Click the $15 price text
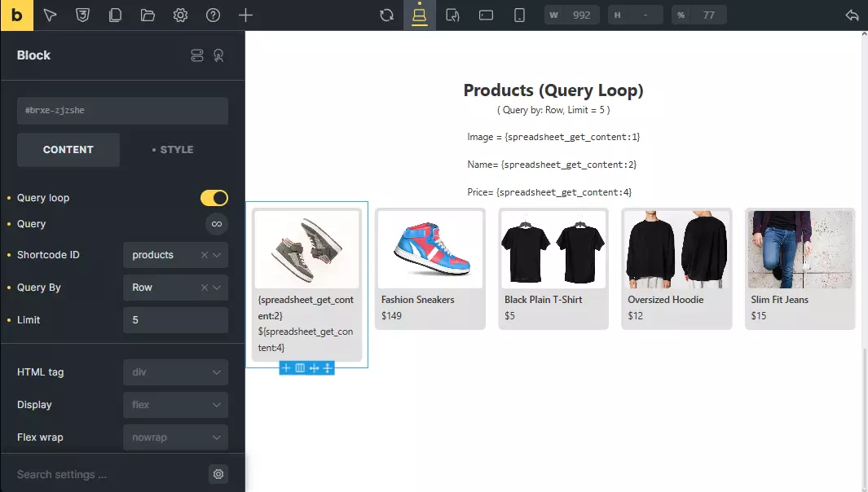Viewport: 868px width, 492px height. [x=759, y=316]
